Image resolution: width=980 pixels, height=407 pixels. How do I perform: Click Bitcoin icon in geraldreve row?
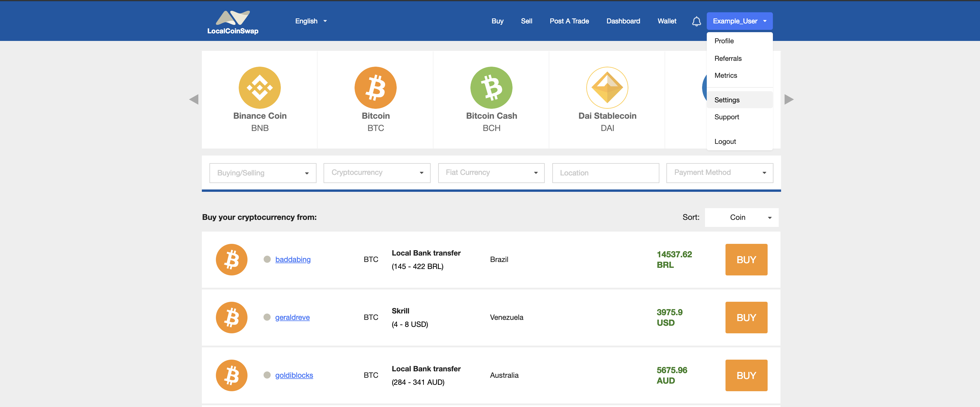point(231,317)
